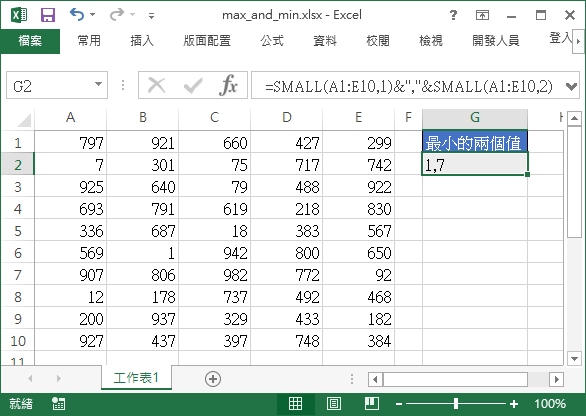Viewport: 586px width, 416px height.
Task: Switch to Page Layout view
Action: coord(334,404)
